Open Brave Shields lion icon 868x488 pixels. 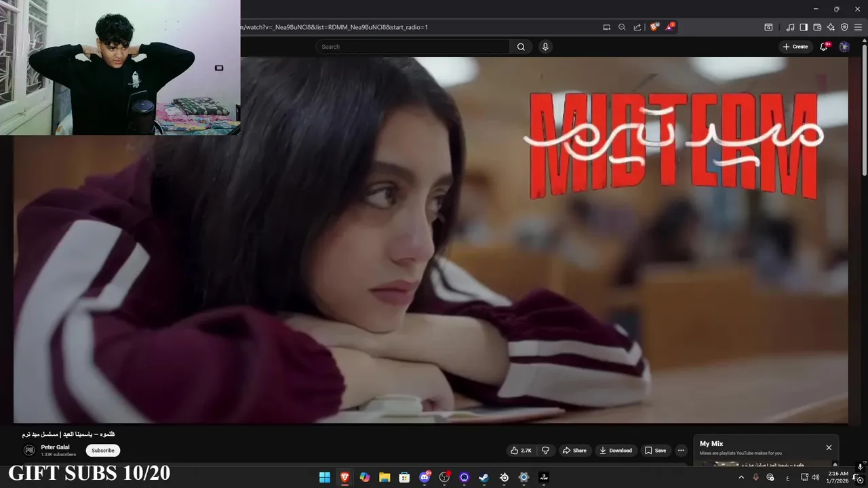(x=654, y=27)
